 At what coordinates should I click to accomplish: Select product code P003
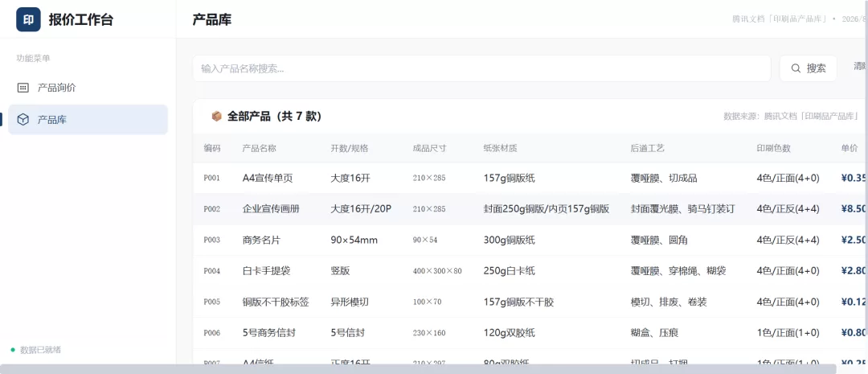tap(212, 240)
